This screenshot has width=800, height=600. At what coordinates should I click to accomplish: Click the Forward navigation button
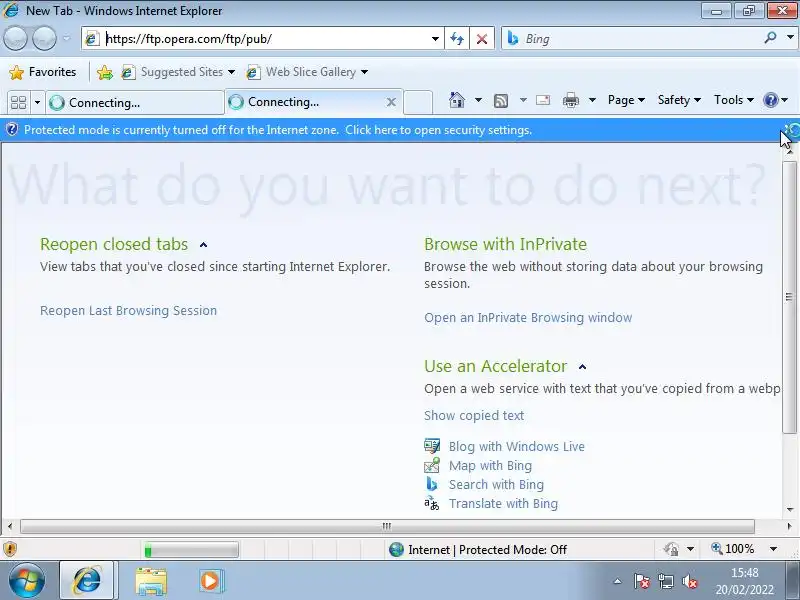44,39
